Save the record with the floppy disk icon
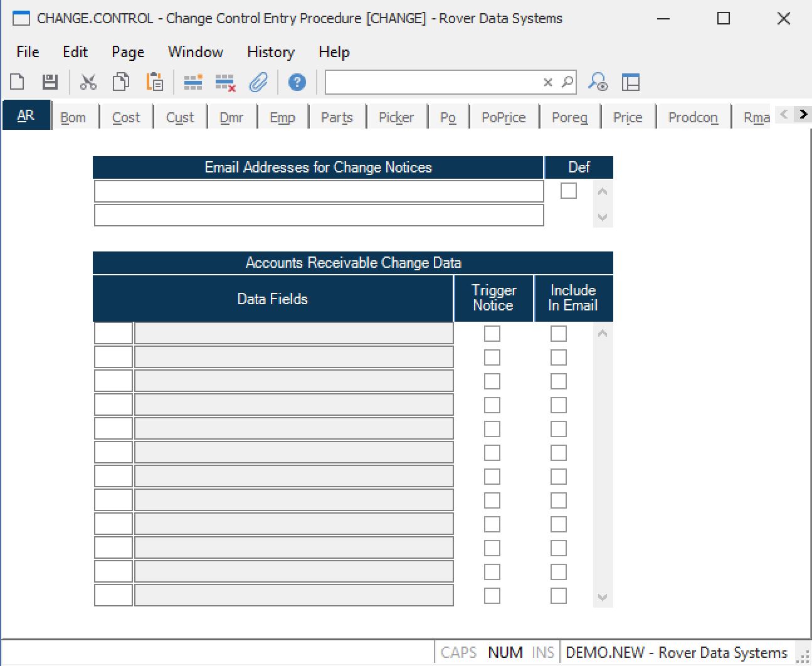The image size is (812, 666). click(50, 82)
